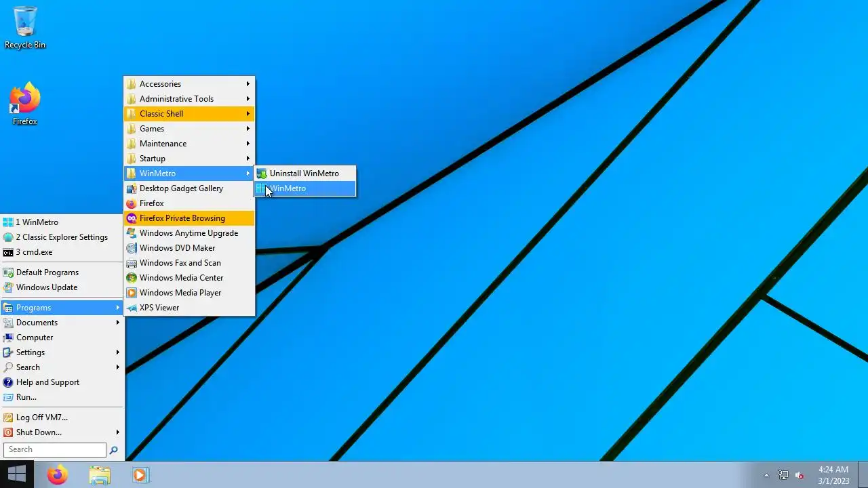868x488 pixels.
Task: Click the Windows DVD Maker icon
Action: (132, 248)
